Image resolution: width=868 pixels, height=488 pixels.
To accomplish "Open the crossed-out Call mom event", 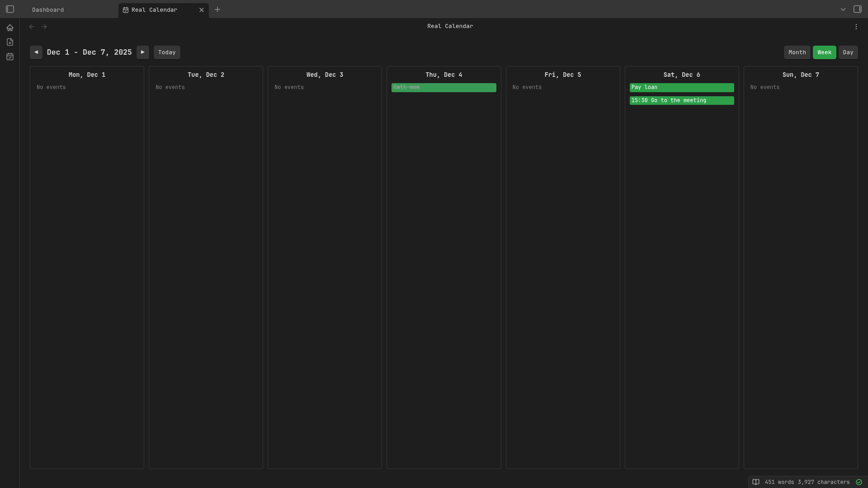I will pyautogui.click(x=443, y=88).
